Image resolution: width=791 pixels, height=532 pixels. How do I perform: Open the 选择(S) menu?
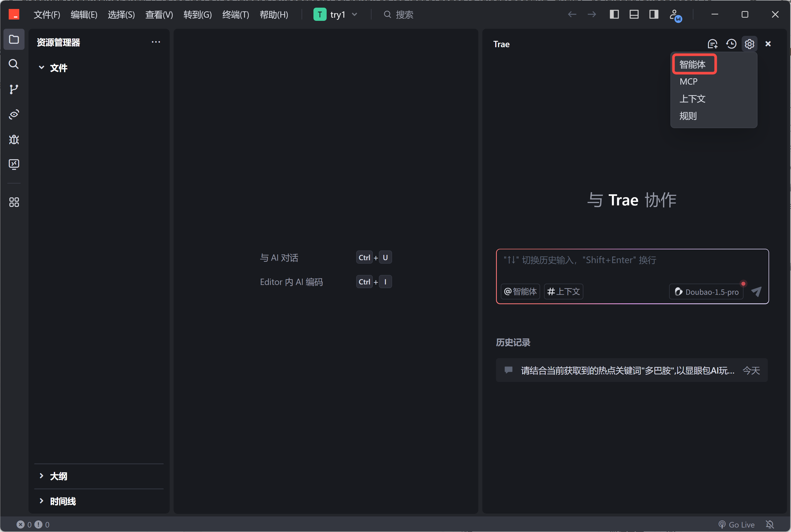pos(121,14)
